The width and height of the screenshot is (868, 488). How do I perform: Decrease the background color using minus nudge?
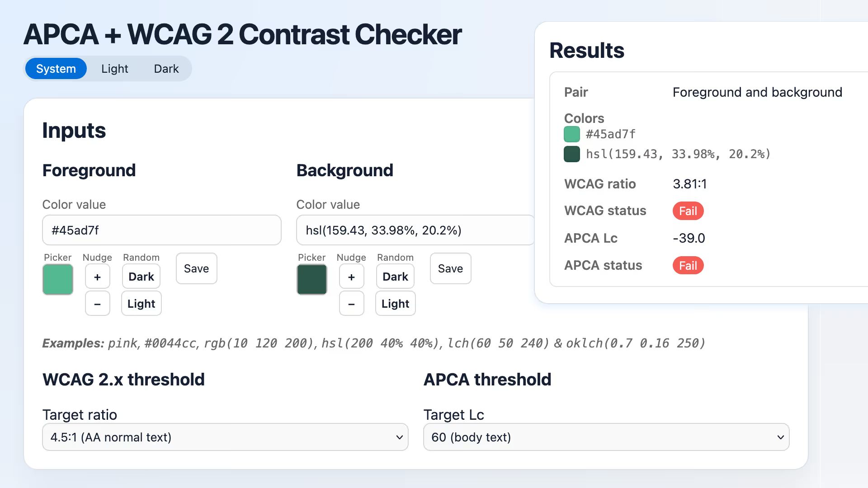tap(351, 303)
